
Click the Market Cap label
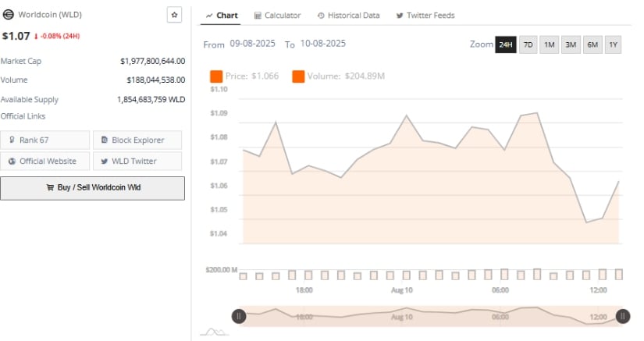click(x=21, y=61)
